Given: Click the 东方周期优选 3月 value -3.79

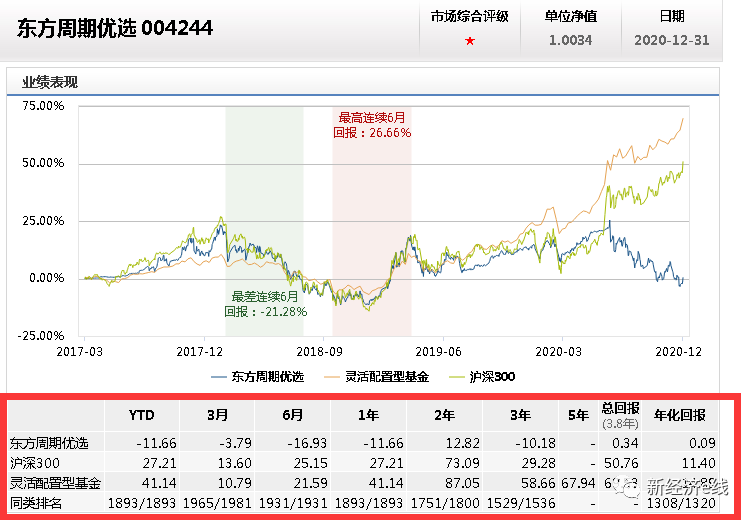Looking at the screenshot, I should (235, 443).
